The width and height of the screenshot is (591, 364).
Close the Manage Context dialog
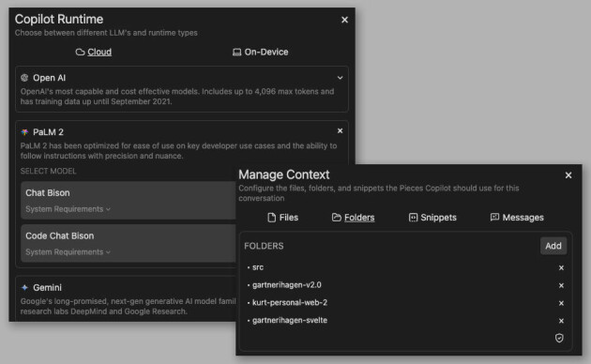[x=568, y=175]
